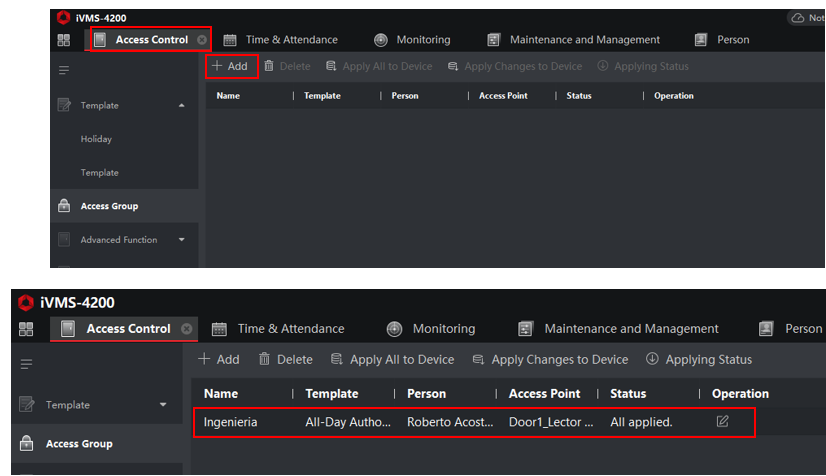Click the cloud icon beside the Not label
Image resolution: width=826 pixels, height=476 pixels.
798,18
